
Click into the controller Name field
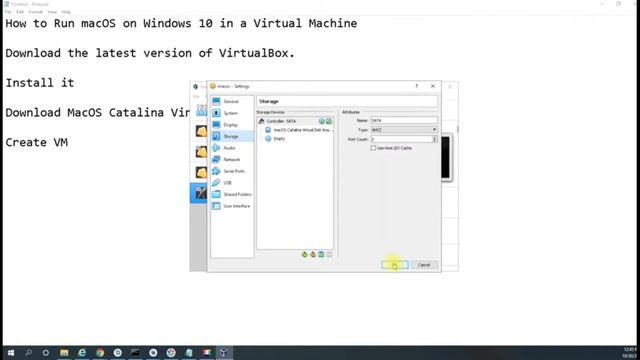tap(404, 120)
